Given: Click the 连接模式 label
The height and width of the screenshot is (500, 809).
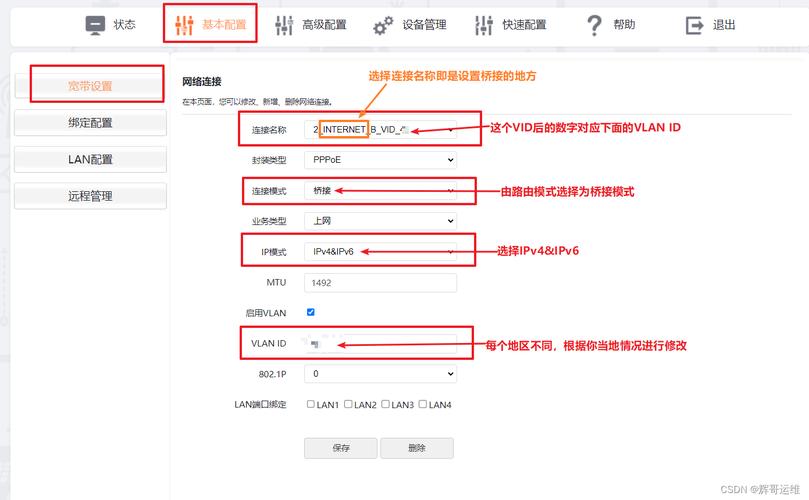Looking at the screenshot, I should pyautogui.click(x=269, y=191).
